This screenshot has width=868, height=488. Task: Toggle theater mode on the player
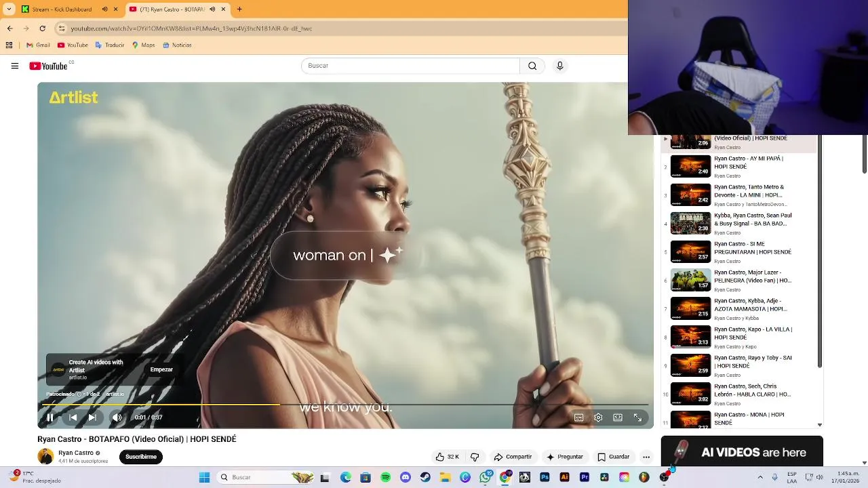618,418
